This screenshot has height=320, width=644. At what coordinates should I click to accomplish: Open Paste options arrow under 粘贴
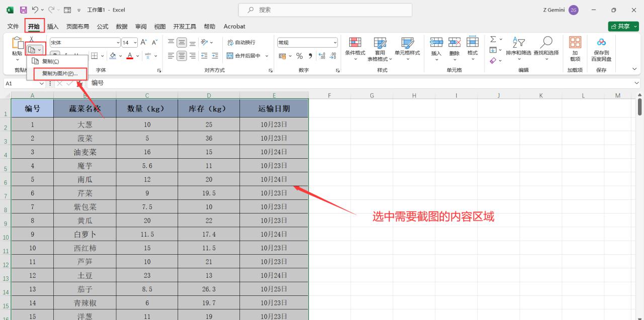point(17,59)
